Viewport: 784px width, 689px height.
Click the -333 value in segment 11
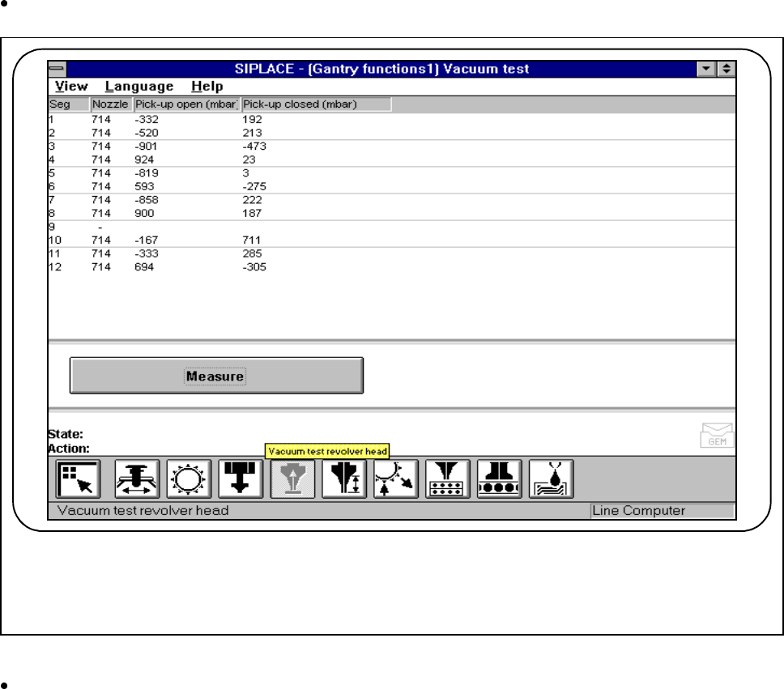pos(147,254)
